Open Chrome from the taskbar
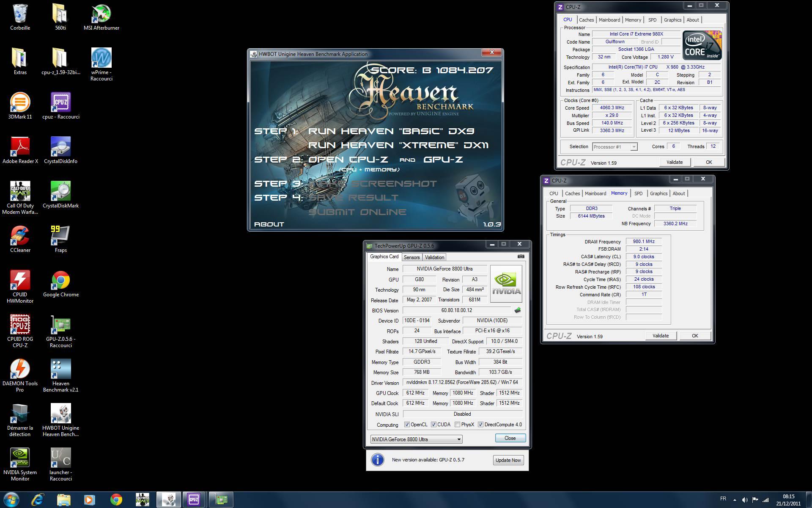The image size is (812, 508). coord(116,500)
